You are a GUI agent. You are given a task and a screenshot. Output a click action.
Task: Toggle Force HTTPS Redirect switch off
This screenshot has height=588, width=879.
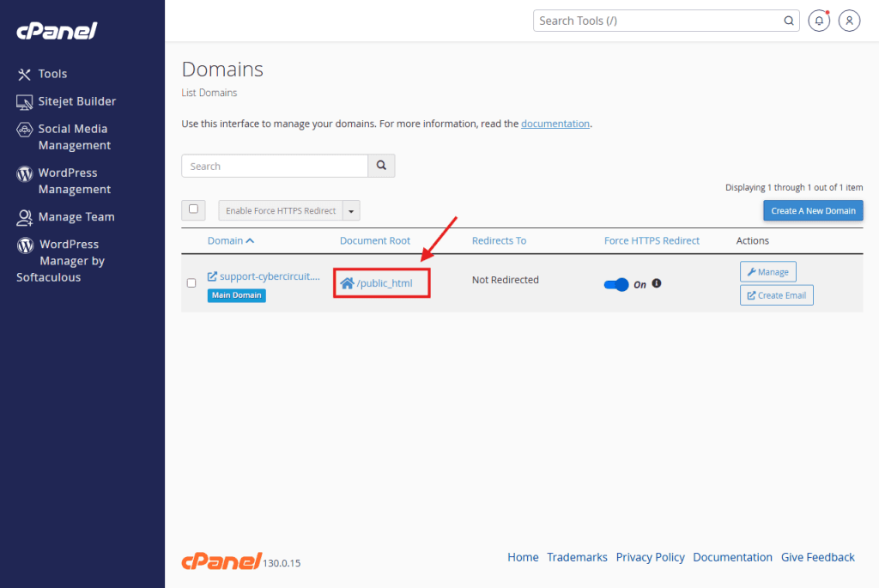[616, 284]
